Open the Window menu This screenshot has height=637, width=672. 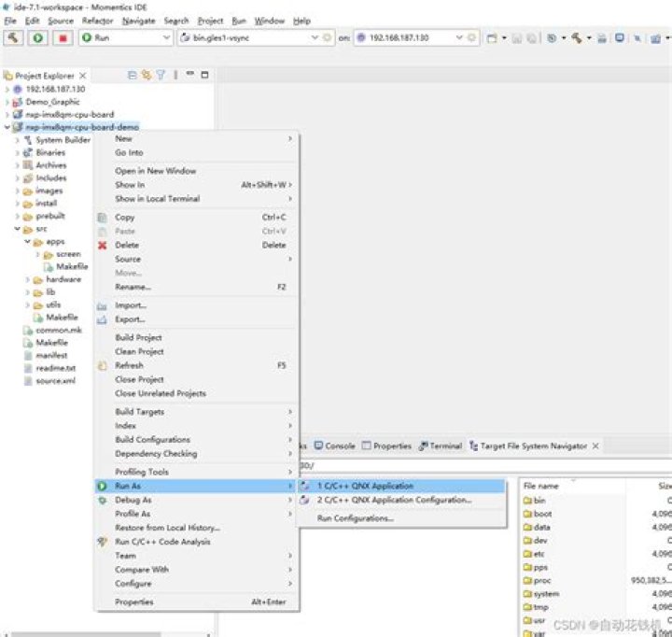tap(269, 21)
